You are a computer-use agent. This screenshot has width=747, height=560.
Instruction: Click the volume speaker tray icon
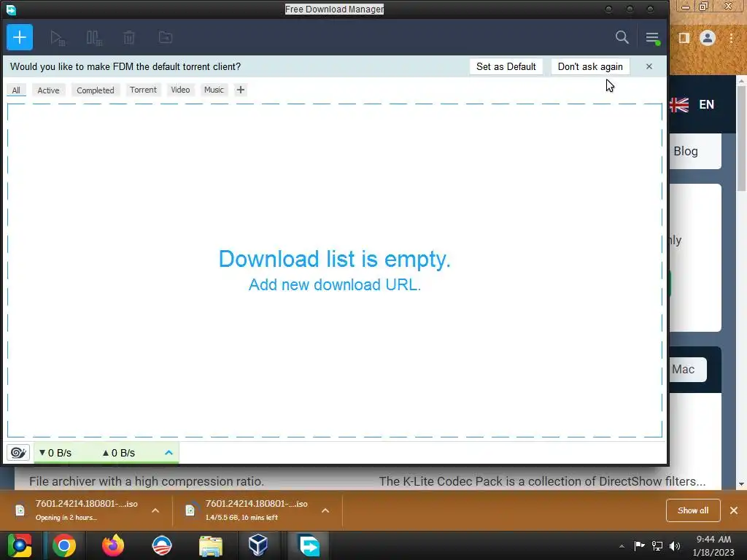675,545
